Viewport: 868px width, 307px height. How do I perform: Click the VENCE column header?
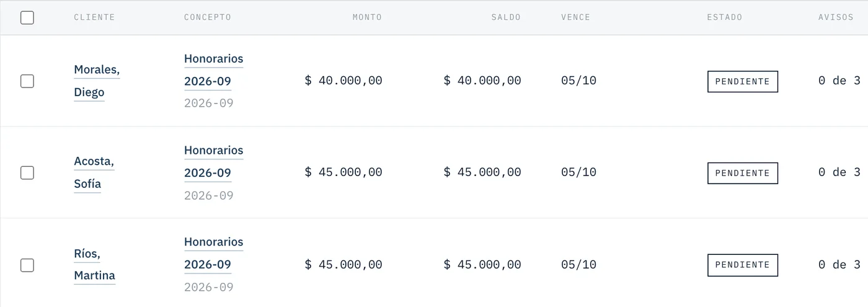(576, 17)
